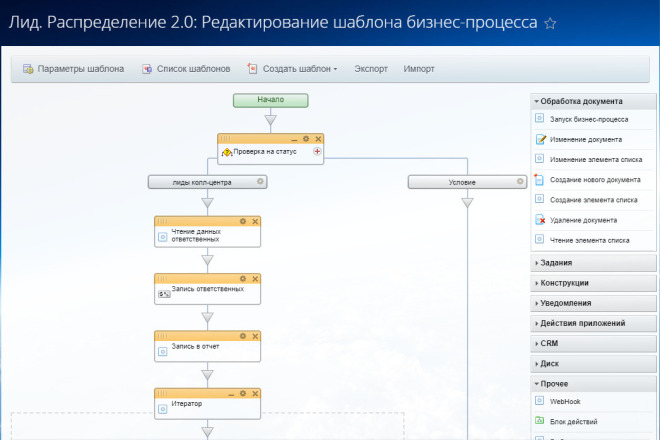The width and height of the screenshot is (660, 440).
Task: Open settings of лиды колл-центра branch
Action: coord(260,181)
